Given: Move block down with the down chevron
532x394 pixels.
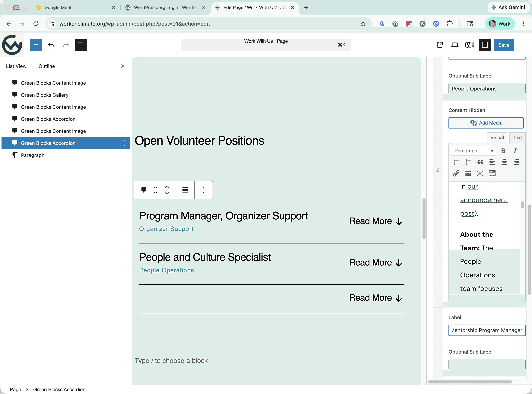Looking at the screenshot, I should [x=167, y=193].
